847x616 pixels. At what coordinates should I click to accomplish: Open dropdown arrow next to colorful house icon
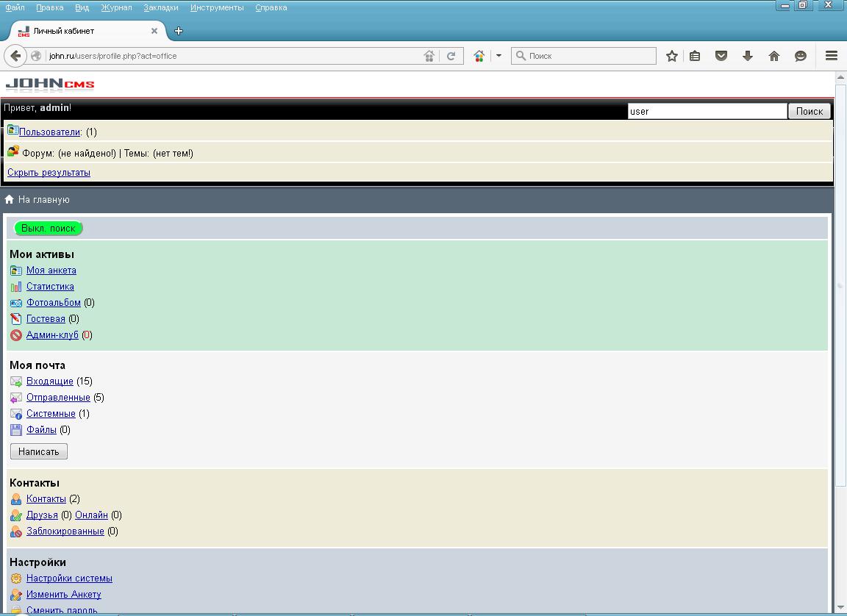point(498,56)
